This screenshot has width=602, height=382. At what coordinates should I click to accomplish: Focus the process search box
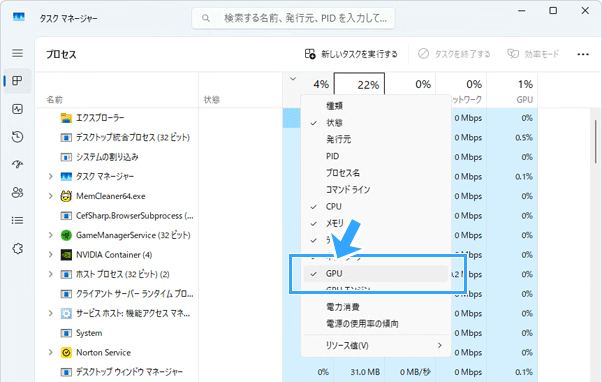pyautogui.click(x=293, y=18)
